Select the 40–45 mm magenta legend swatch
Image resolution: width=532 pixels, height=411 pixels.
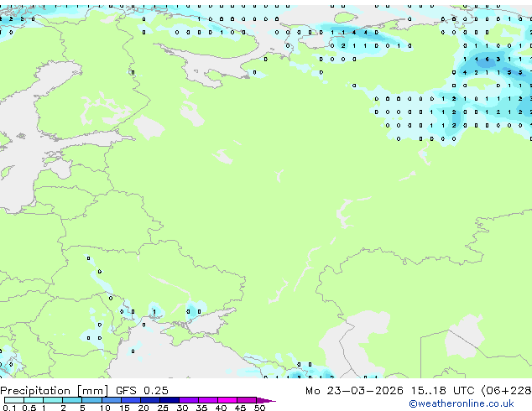click(227, 400)
